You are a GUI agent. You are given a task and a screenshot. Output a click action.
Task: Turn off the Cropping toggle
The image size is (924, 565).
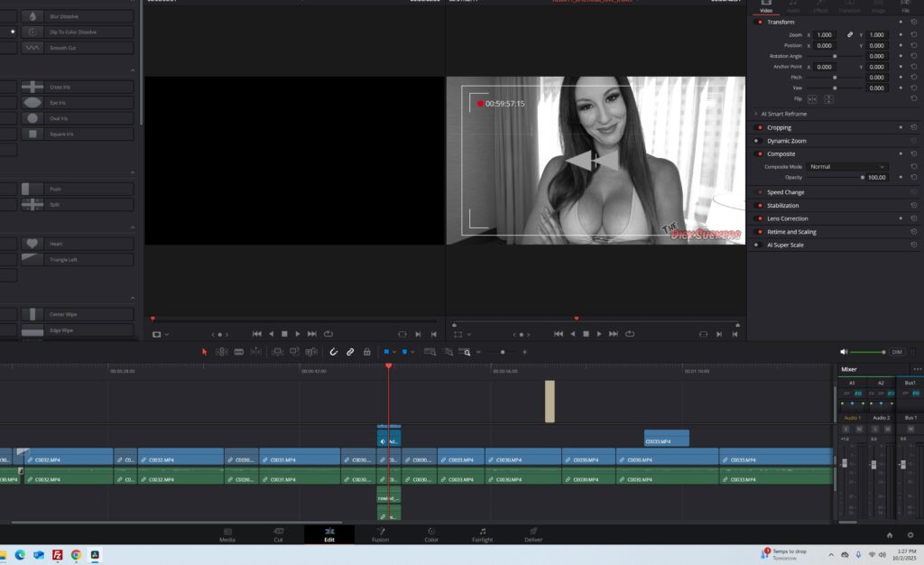click(758, 127)
